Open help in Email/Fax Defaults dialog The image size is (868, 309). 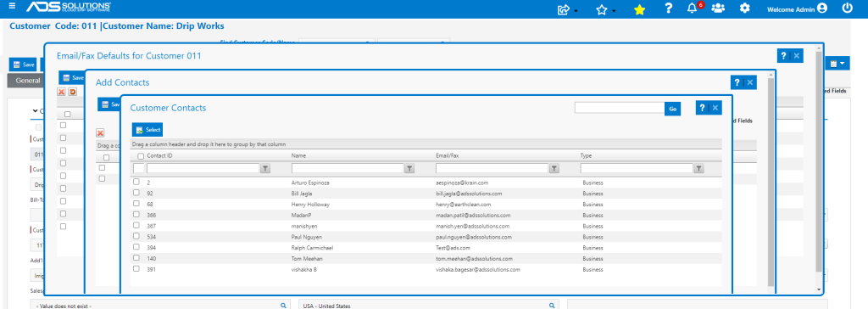tap(783, 55)
